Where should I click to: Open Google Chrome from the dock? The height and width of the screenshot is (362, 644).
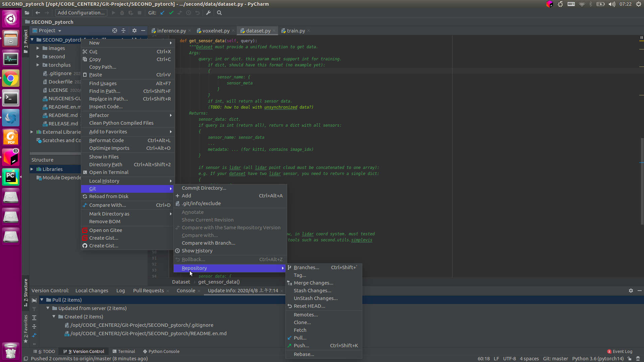(11, 78)
